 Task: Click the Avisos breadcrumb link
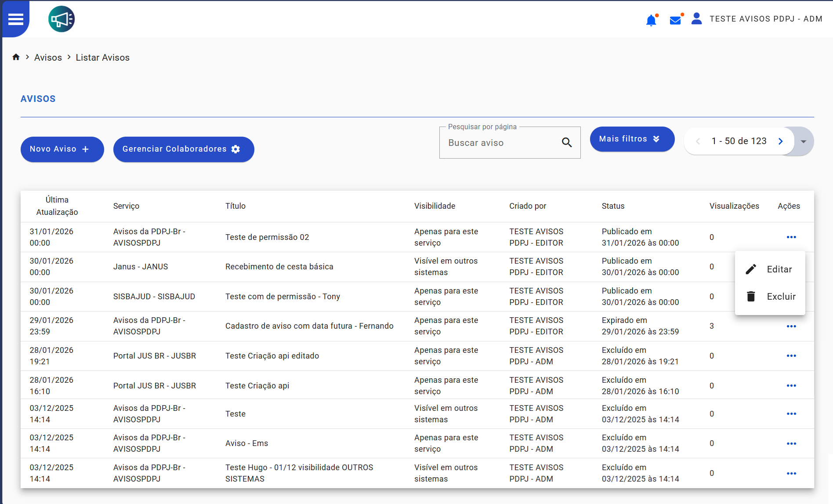(x=48, y=58)
